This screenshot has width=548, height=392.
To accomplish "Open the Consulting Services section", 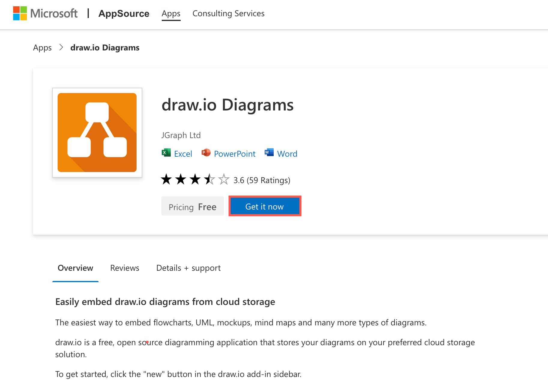I will [x=228, y=14].
